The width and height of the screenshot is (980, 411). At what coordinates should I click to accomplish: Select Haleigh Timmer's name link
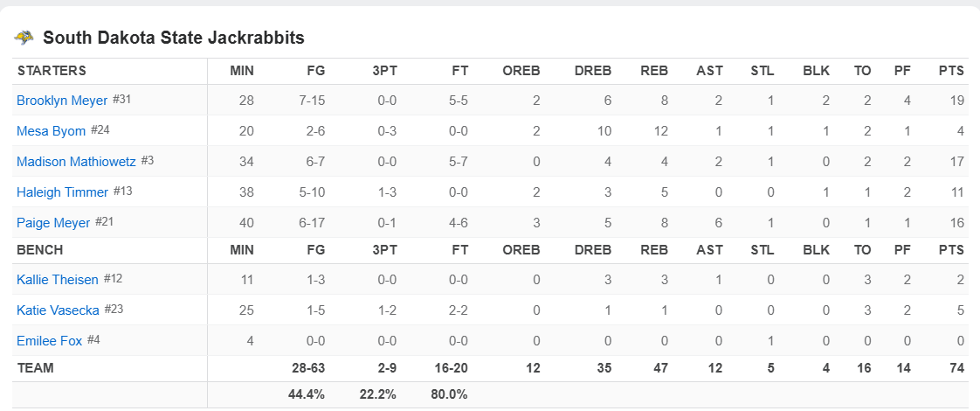[x=63, y=192]
